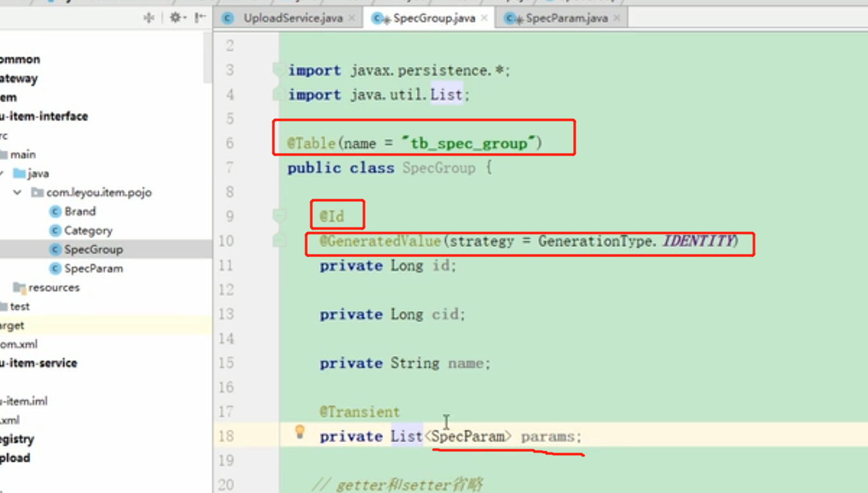Click the SpecGroup class icon in tree
The width and height of the screenshot is (868, 493).
pos(55,249)
